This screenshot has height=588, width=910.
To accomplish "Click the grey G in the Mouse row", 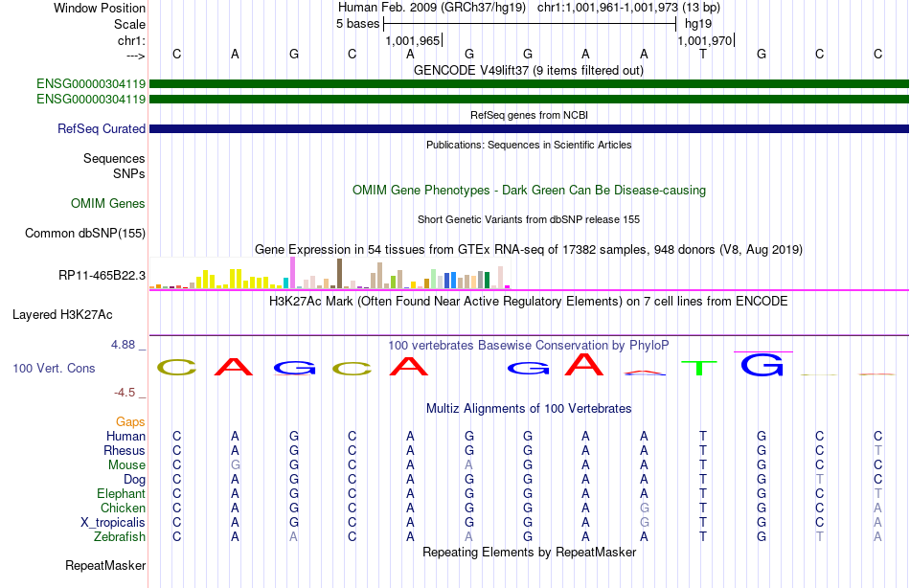I will 235,465.
